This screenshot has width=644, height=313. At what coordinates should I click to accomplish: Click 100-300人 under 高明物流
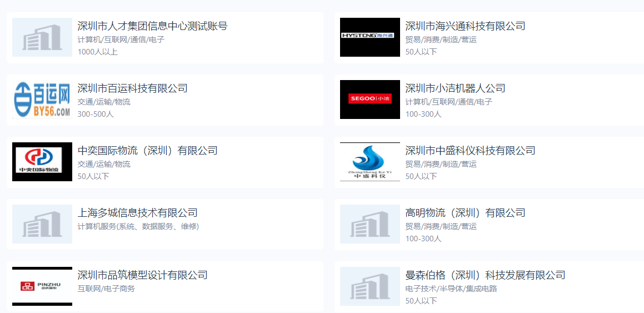(423, 239)
